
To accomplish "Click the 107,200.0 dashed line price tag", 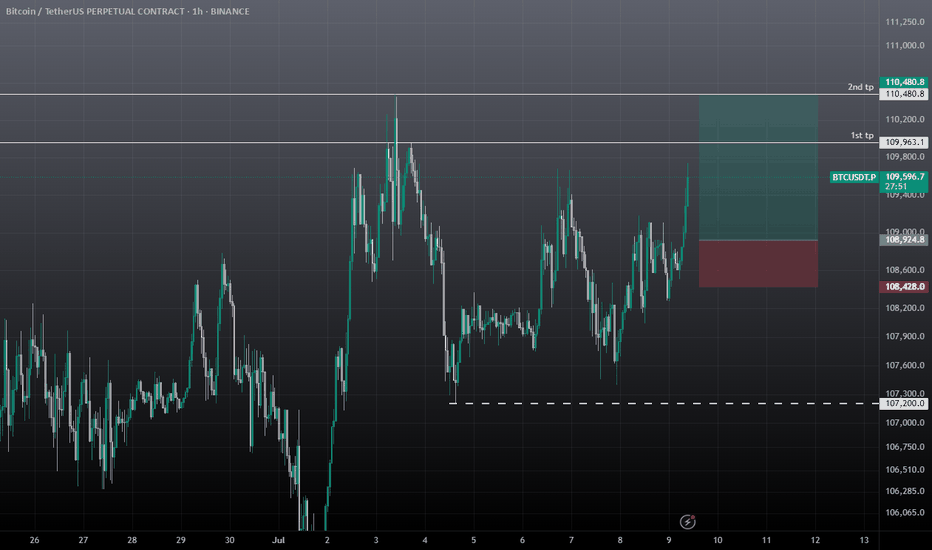I will click(x=903, y=403).
